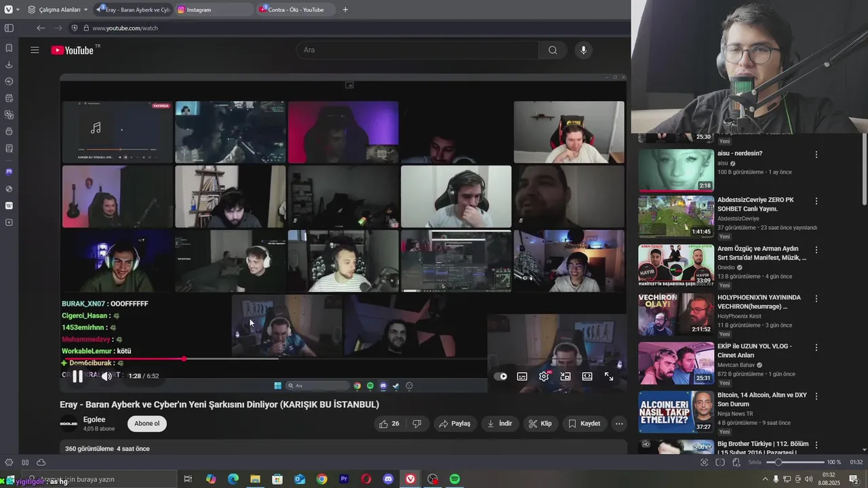Expand the Çalışma Alanları workspaces dropdown
The height and width of the screenshot is (488, 868).
click(x=58, y=9)
